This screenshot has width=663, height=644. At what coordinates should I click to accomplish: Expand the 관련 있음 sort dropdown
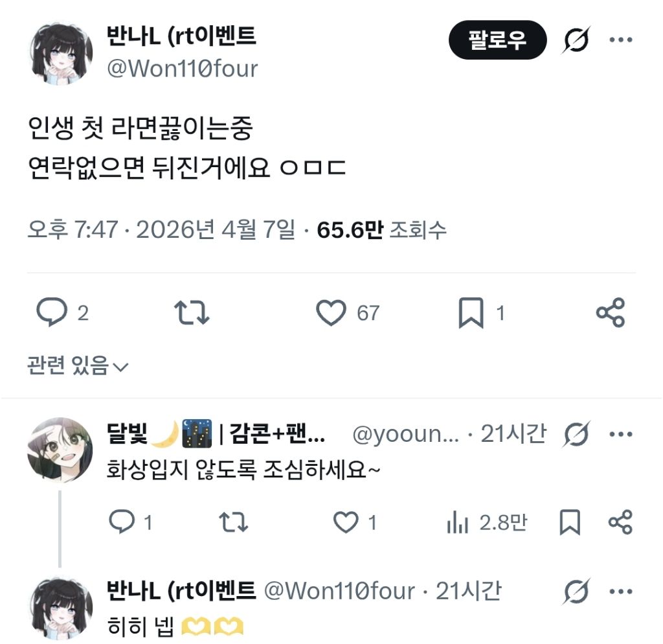[78, 365]
